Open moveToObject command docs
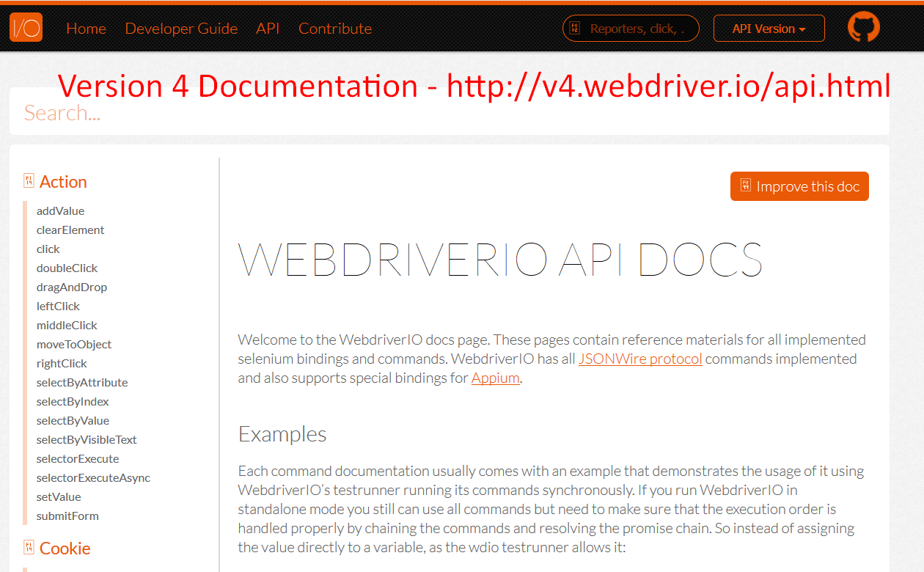 (74, 345)
